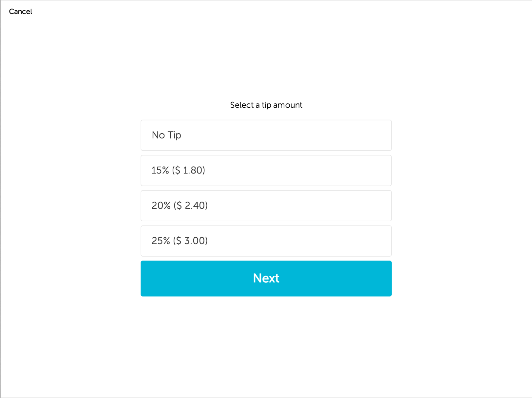This screenshot has width=532, height=398.
Task: Proceed by clicking Next
Action: (x=266, y=278)
